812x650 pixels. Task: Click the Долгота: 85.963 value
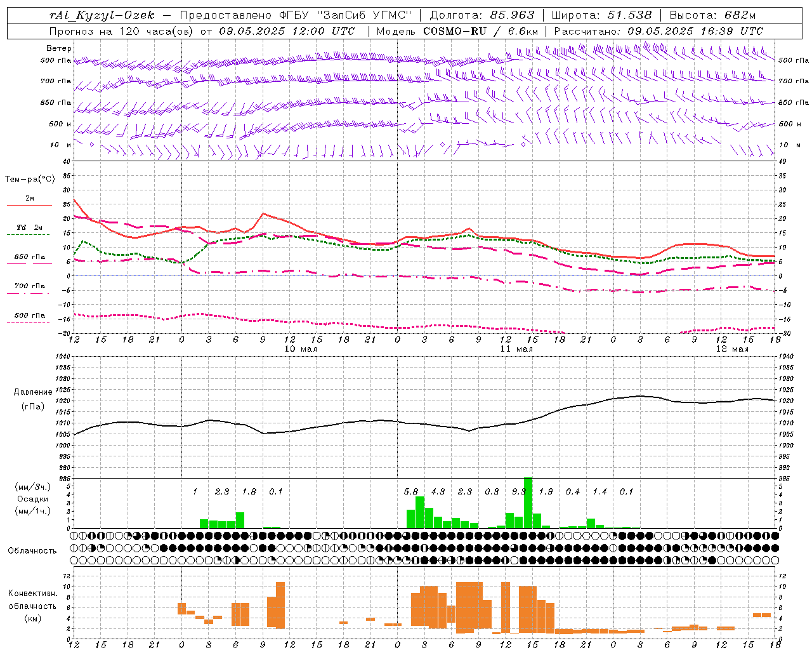tap(482, 15)
